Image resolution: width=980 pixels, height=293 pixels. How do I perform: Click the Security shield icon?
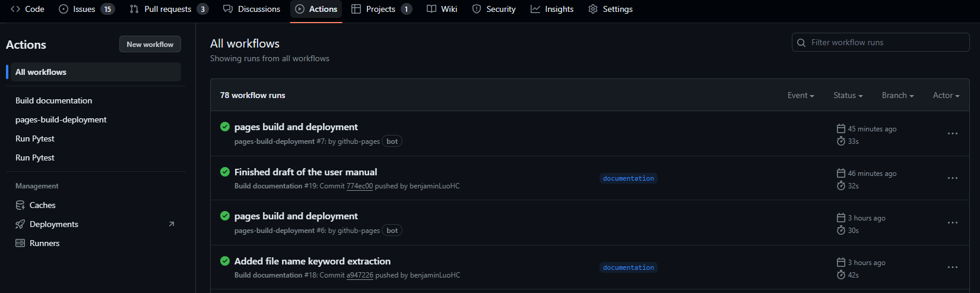click(477, 9)
